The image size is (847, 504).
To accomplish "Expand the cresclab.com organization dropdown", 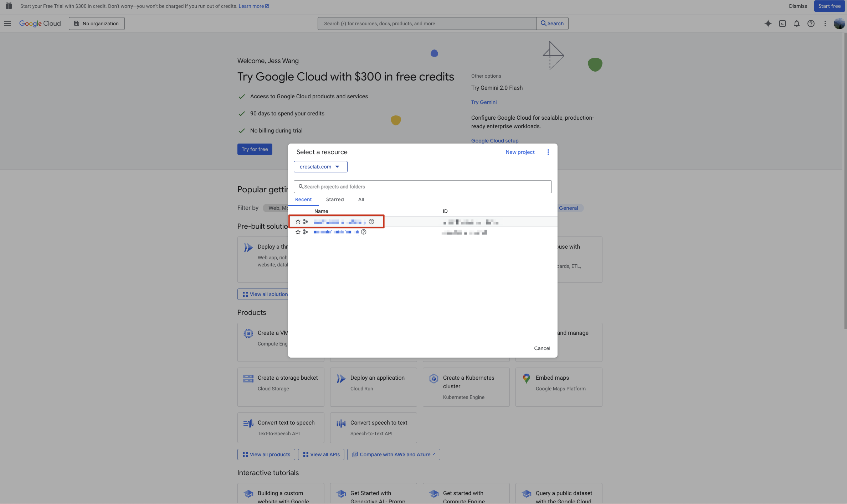I will (x=320, y=167).
